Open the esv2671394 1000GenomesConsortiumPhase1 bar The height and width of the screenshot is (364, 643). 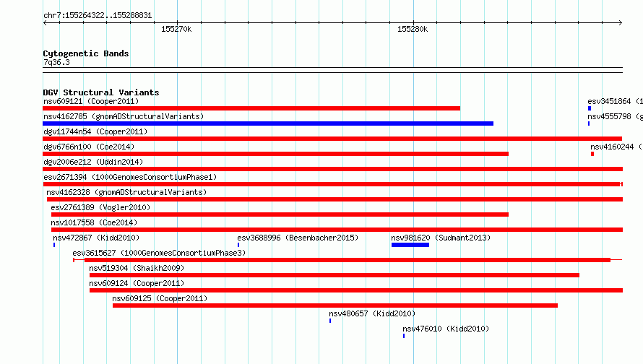332,184
